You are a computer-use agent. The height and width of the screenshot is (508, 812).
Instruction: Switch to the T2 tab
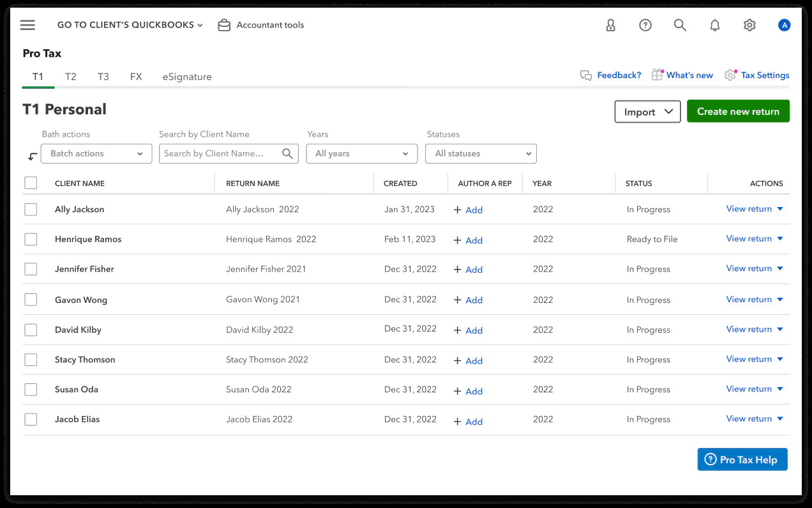70,76
